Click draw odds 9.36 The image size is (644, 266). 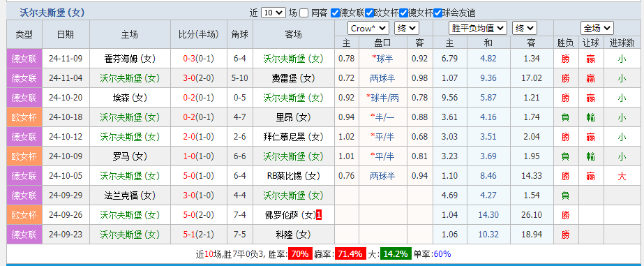coord(488,78)
